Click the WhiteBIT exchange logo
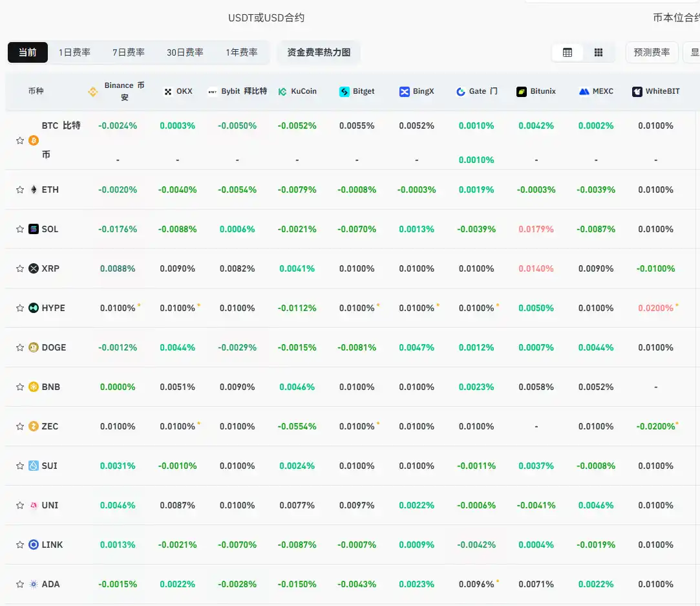 pyautogui.click(x=636, y=91)
